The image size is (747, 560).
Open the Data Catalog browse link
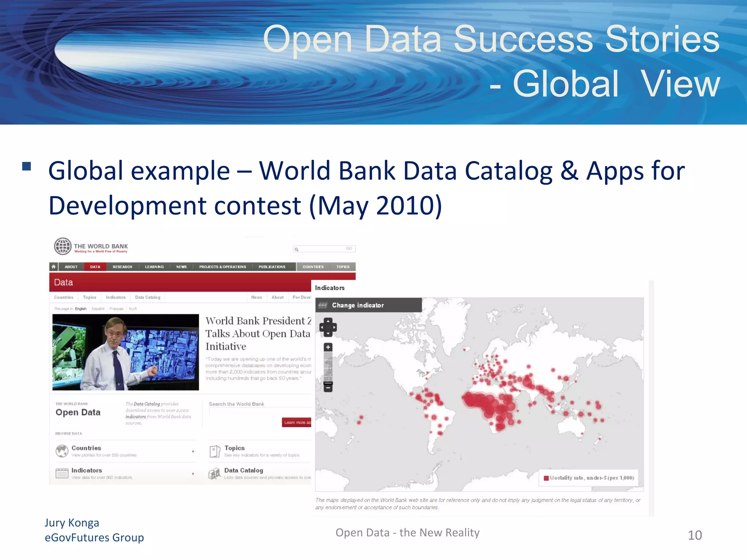pos(244,471)
